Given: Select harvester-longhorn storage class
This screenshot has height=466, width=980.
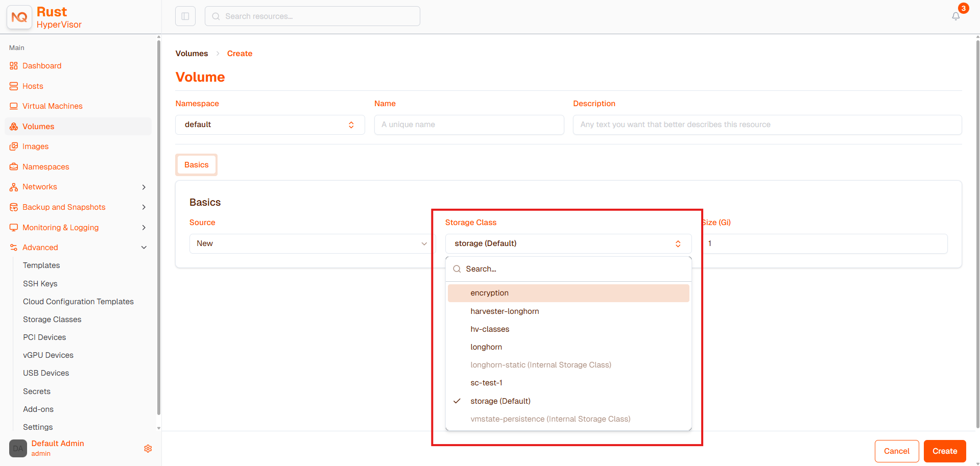Looking at the screenshot, I should 568,311.
